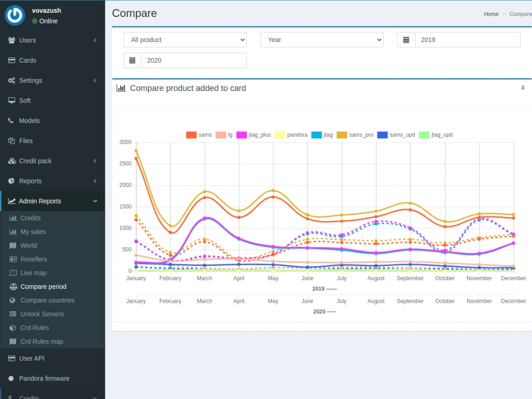This screenshot has height=399, width=532.
Task: Click the My sales bar chart icon
Action: tap(13, 232)
